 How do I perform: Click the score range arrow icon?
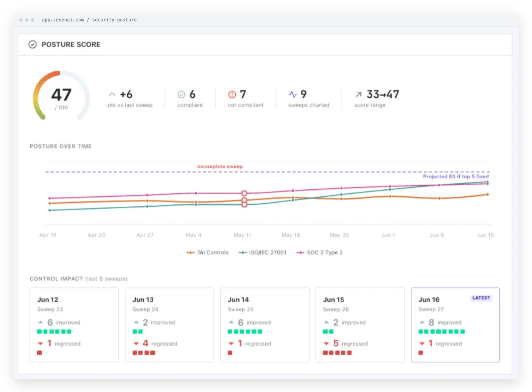coord(358,94)
